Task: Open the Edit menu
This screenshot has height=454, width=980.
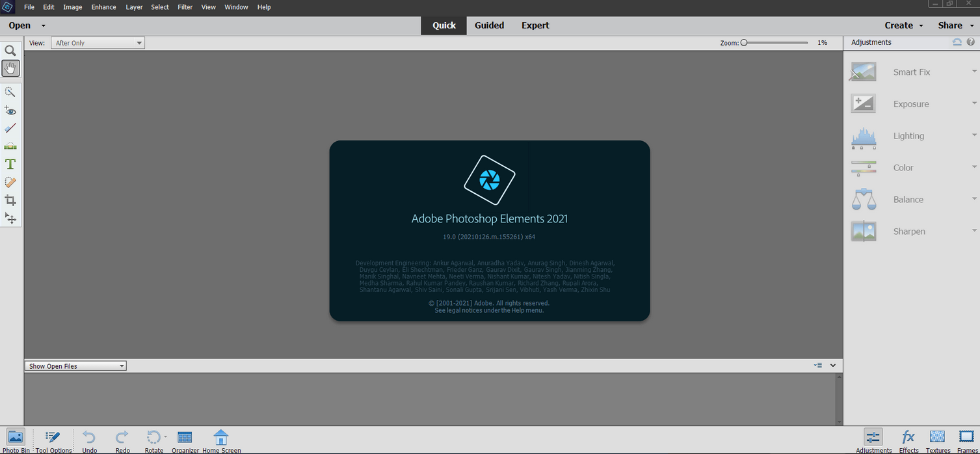Action: (49, 7)
